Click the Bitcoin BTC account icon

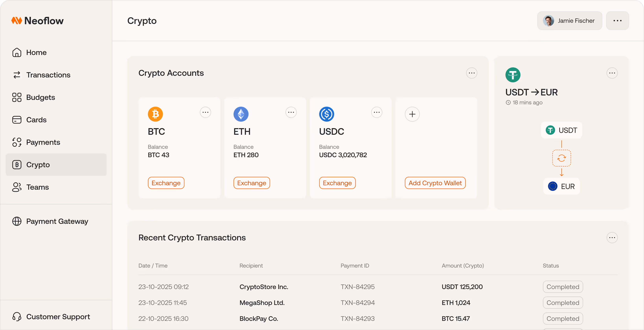155,114
